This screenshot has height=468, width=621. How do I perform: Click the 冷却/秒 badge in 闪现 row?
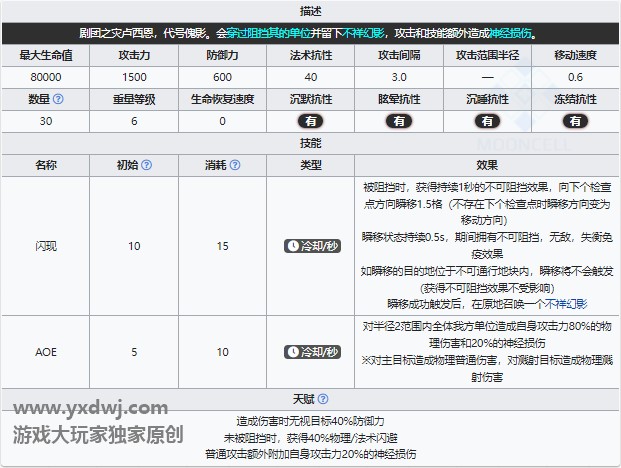[311, 245]
